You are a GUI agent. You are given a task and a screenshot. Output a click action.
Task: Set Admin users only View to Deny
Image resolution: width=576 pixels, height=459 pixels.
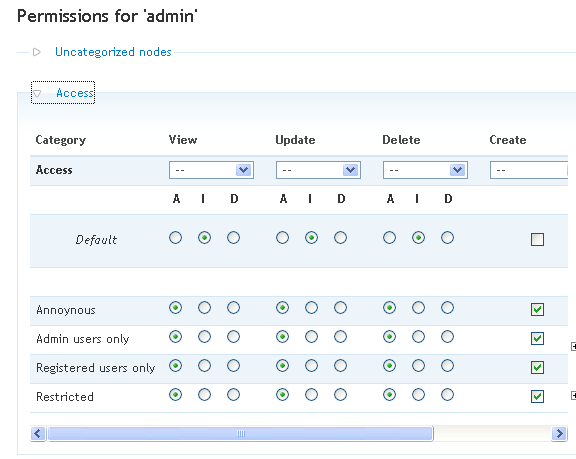[x=234, y=336]
